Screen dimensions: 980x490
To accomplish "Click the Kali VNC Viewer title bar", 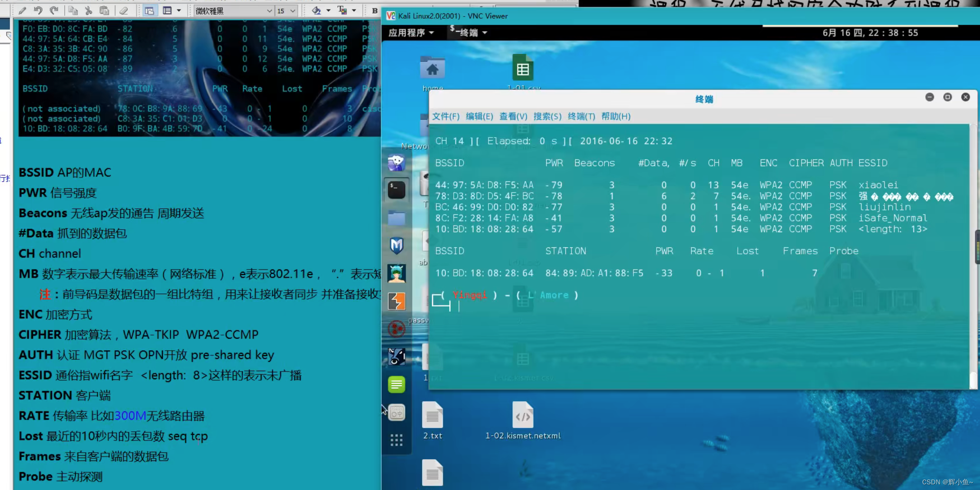I will click(680, 16).
